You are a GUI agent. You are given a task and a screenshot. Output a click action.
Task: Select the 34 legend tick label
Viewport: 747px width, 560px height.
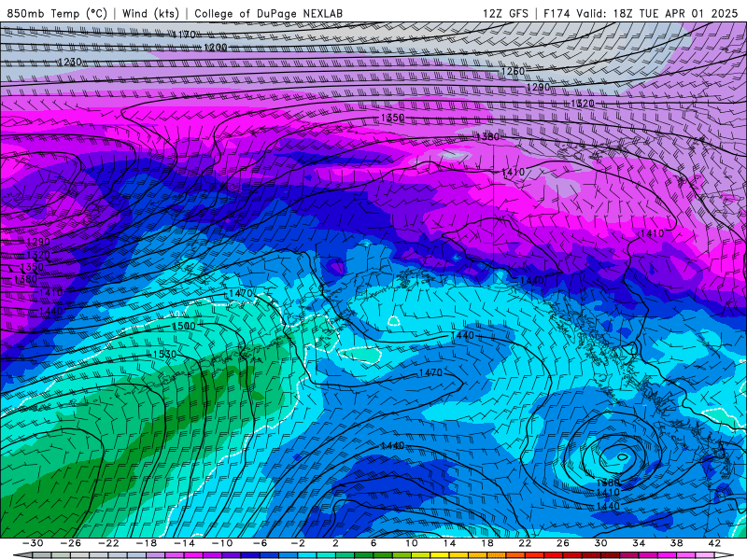639,543
